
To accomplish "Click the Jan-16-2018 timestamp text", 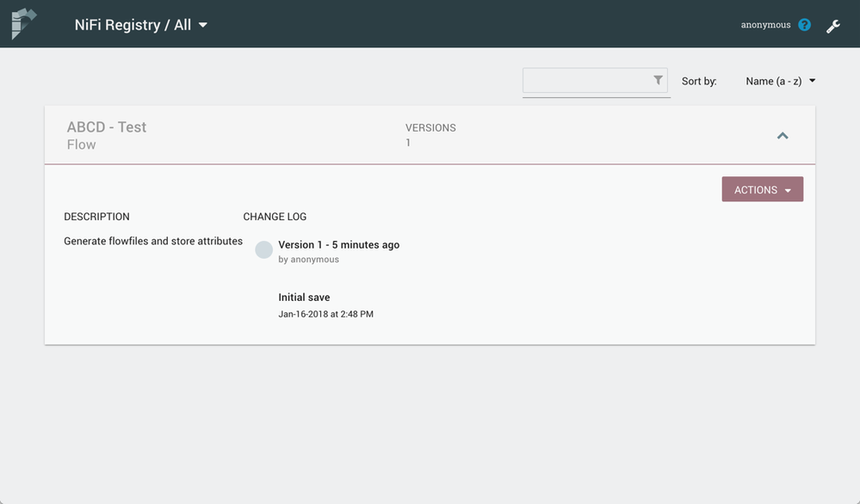I will tap(325, 314).
